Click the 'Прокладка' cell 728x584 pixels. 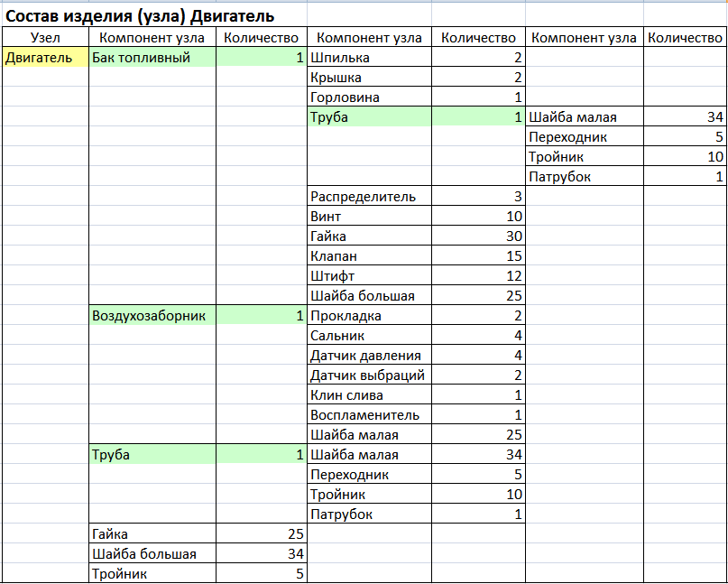click(x=369, y=316)
